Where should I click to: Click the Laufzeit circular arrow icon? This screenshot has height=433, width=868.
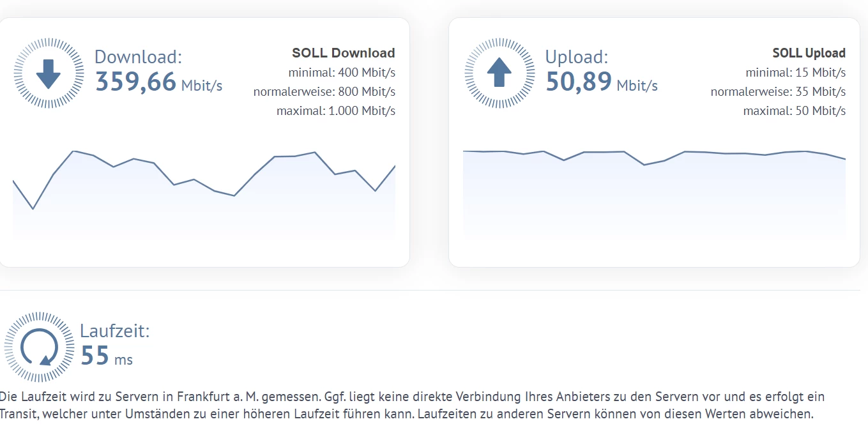(40, 347)
